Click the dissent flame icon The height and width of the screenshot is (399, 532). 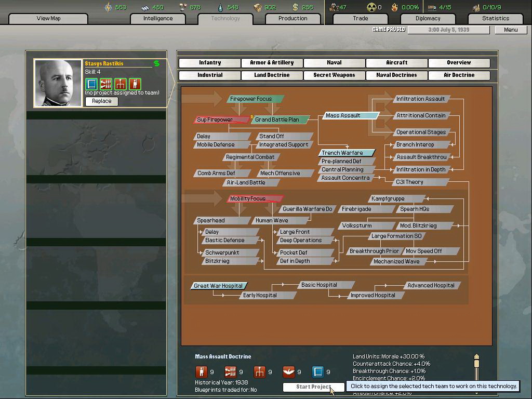pos(394,7)
